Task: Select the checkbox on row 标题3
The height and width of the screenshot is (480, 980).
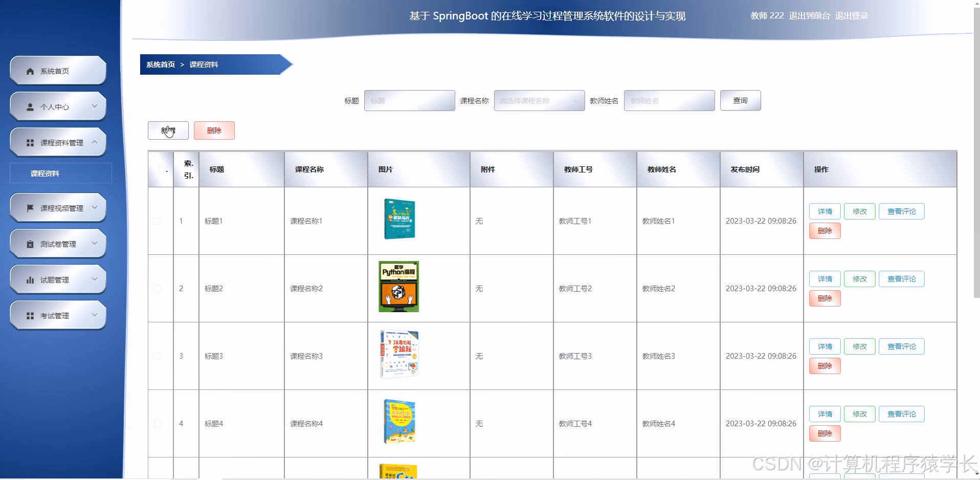Action: click(157, 356)
